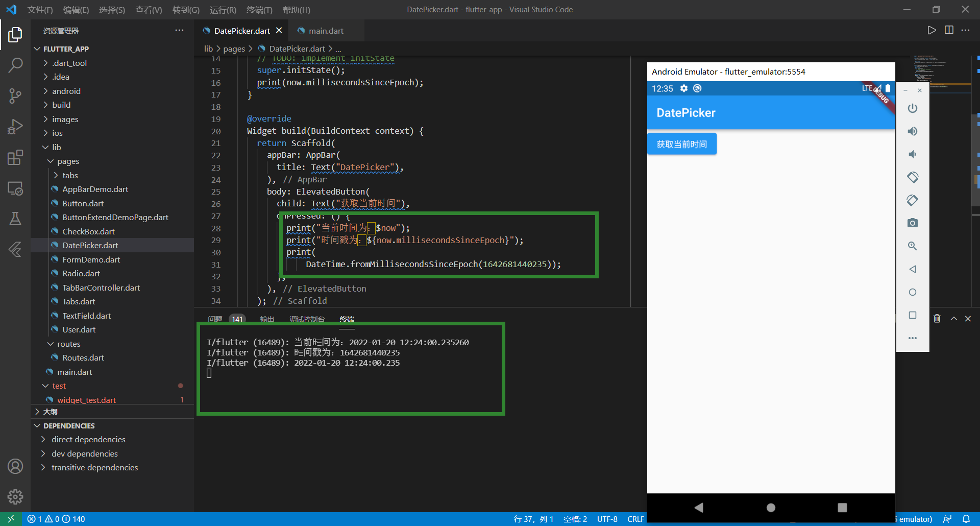Click the emulator zoom magnifier icon

(913, 246)
